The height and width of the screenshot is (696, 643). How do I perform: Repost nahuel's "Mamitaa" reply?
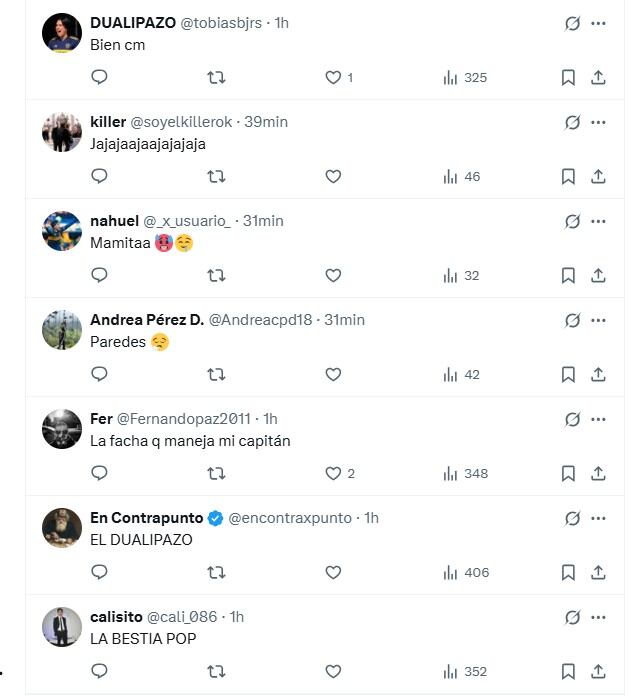[x=216, y=275]
